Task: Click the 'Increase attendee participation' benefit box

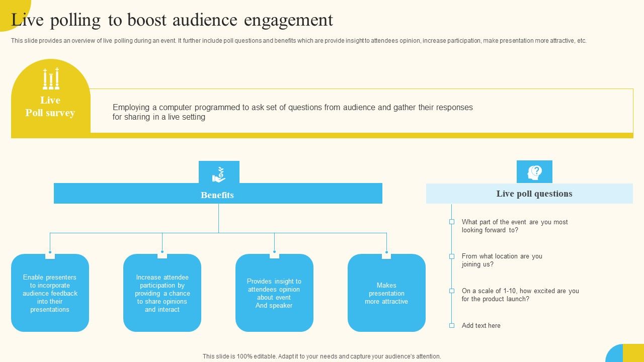Action: click(162, 293)
